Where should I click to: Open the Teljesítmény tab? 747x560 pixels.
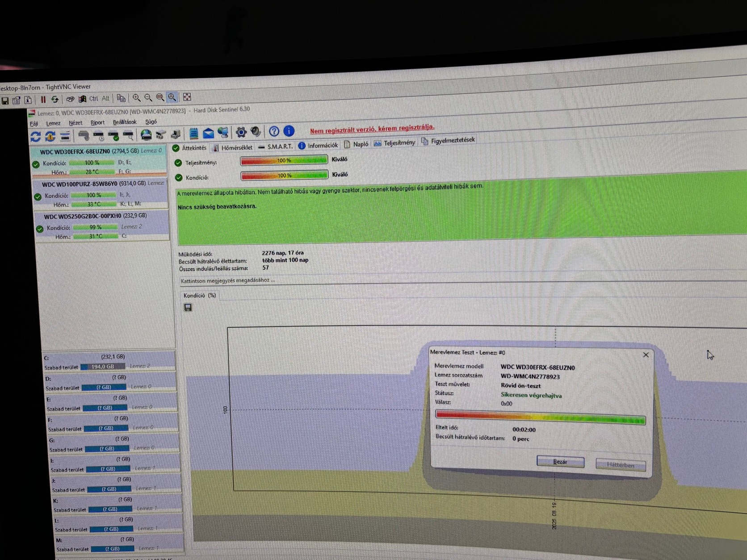[394, 143]
